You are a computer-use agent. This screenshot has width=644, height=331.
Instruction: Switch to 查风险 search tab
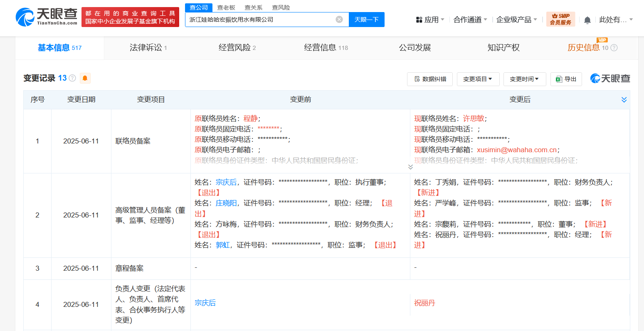click(281, 7)
